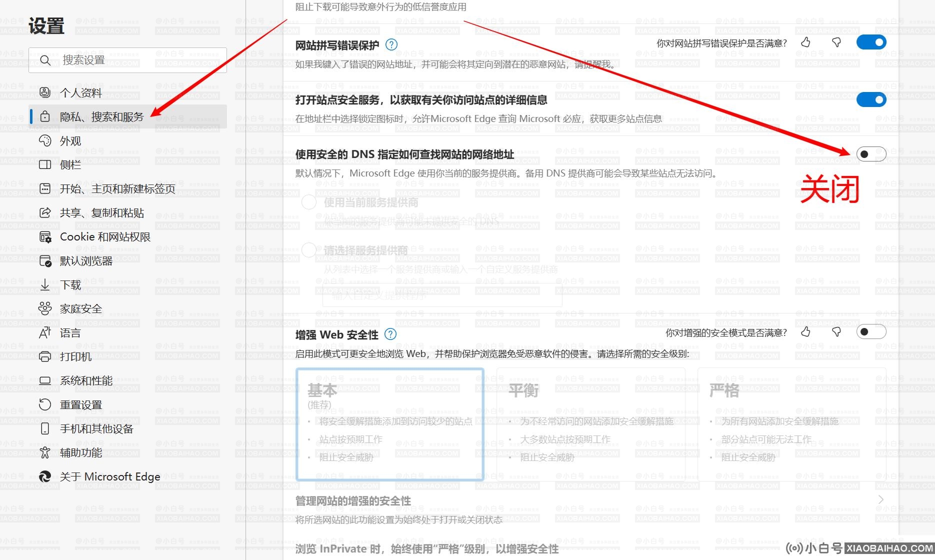Click the share icon beside 共享、复制和粘贴
Screen dimensions: 935x560
coord(45,212)
